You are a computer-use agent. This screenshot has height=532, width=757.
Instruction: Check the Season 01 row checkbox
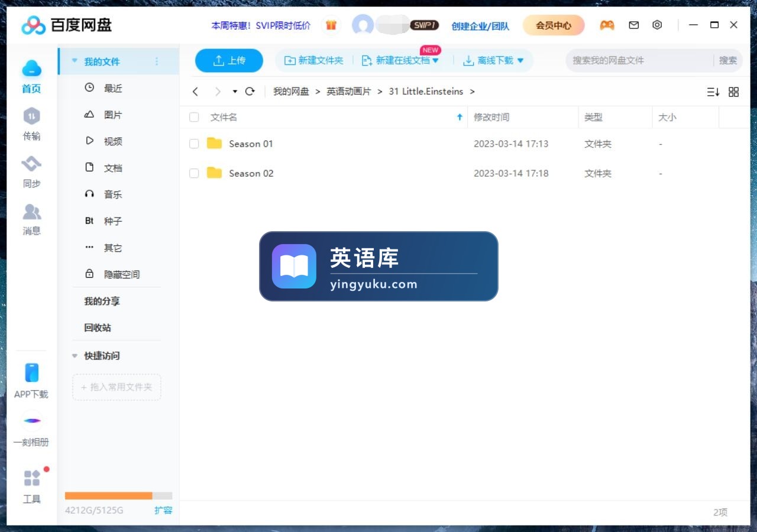coord(194,144)
